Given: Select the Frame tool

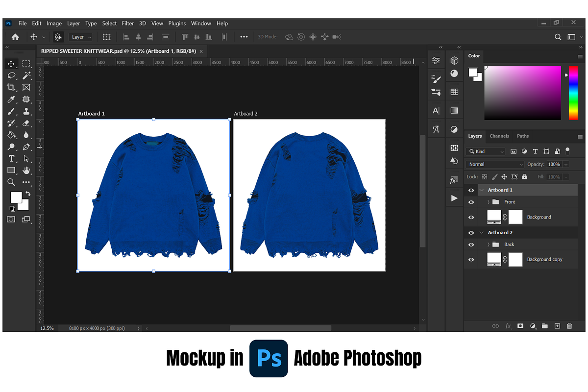Looking at the screenshot, I should click(x=26, y=87).
